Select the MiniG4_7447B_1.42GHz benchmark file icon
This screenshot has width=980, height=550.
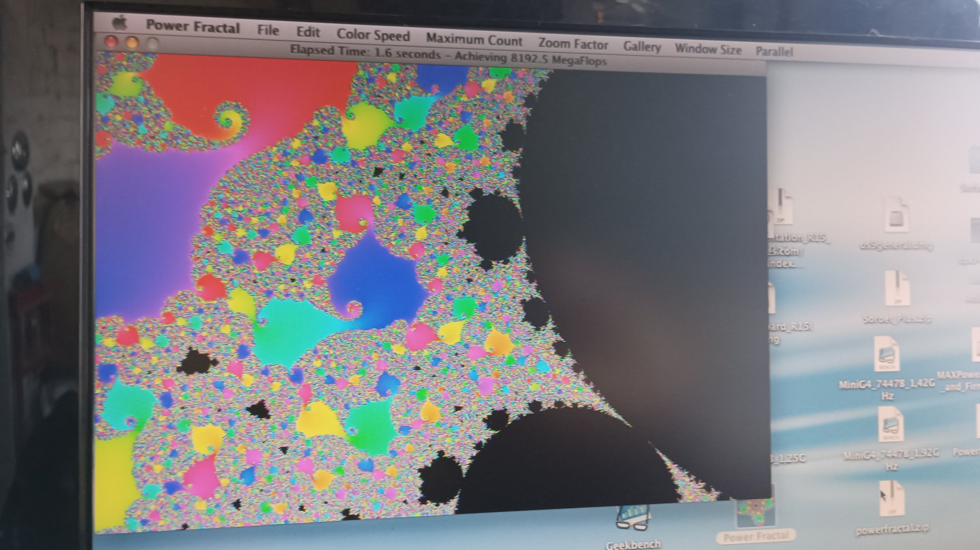pos(886,354)
